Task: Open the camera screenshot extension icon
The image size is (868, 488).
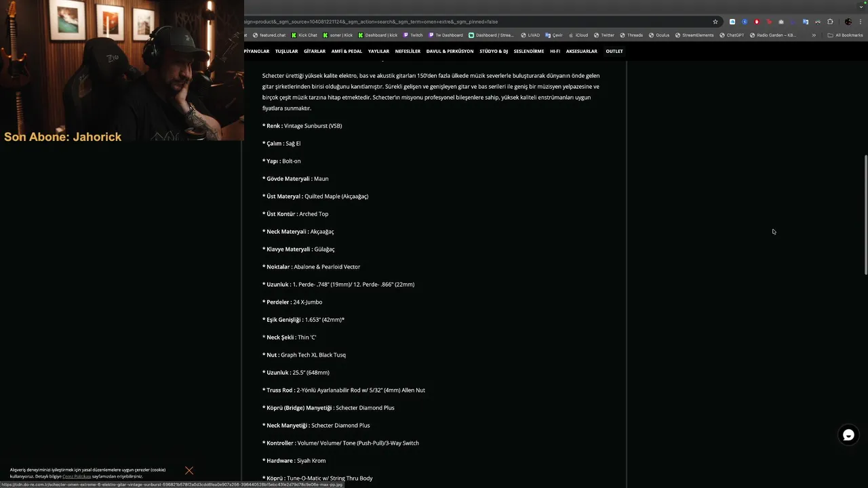Action: click(781, 22)
